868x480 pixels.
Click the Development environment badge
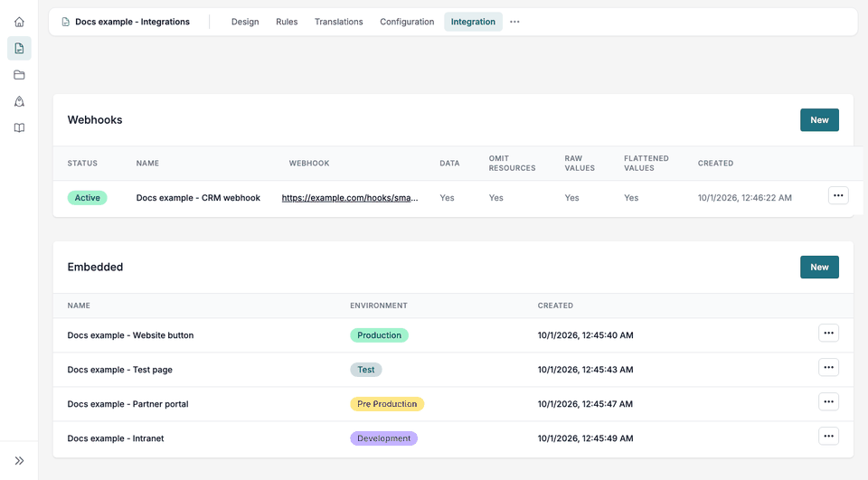point(383,438)
